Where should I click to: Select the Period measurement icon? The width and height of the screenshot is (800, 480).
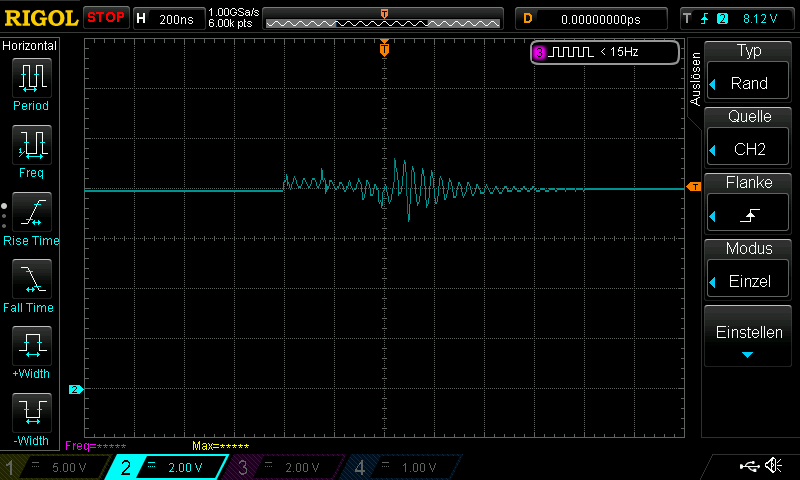click(32, 78)
